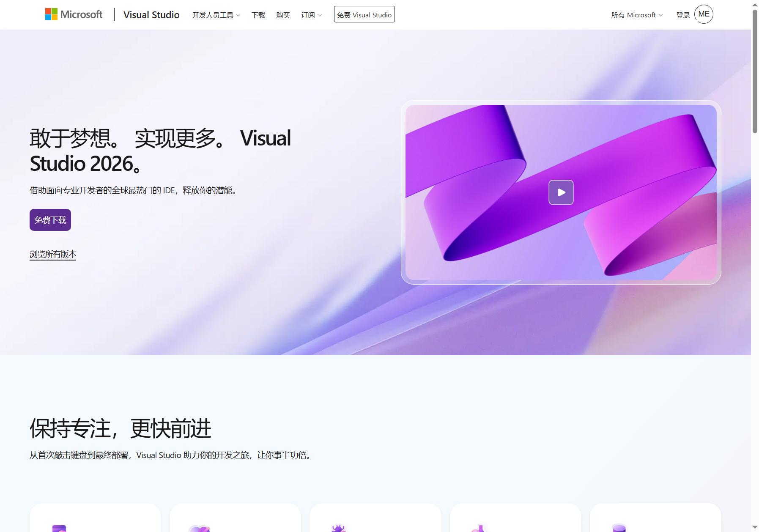Click the scrollbar up arrow
The width and height of the screenshot is (759, 532).
pos(755,4)
